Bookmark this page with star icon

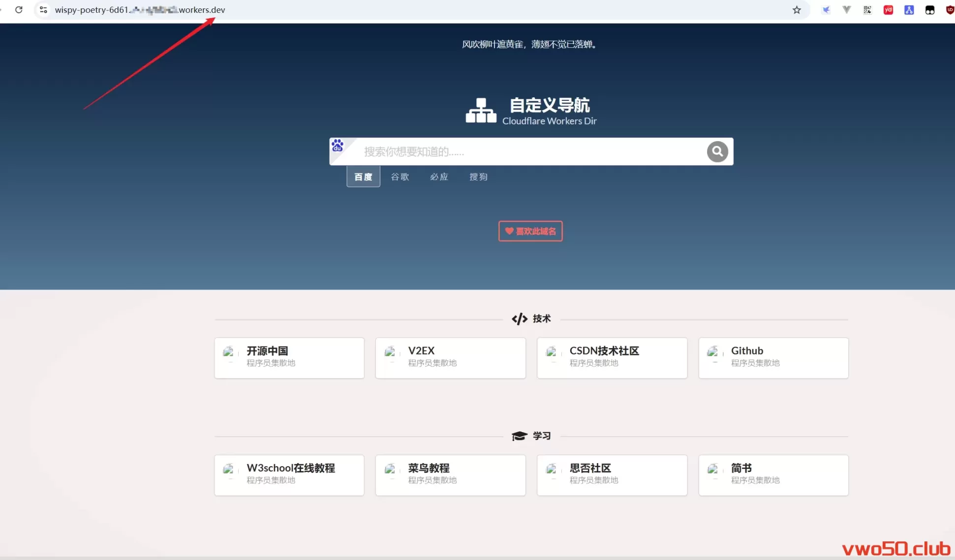[x=797, y=10]
